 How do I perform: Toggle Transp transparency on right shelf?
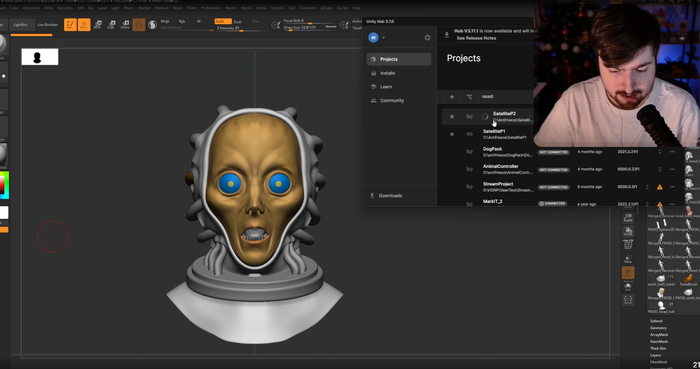click(628, 258)
